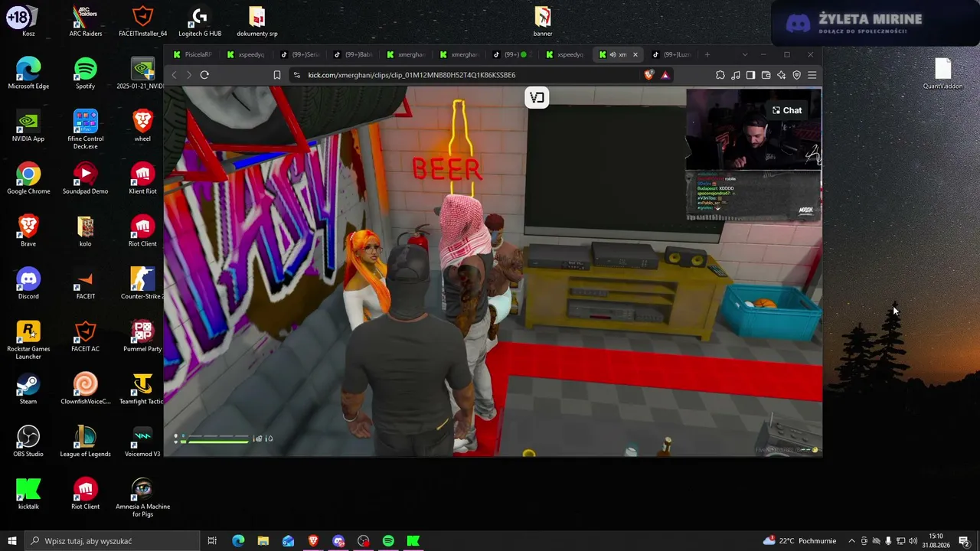The width and height of the screenshot is (980, 551).
Task: Open the Chat panel on the clip
Action: pyautogui.click(x=787, y=110)
